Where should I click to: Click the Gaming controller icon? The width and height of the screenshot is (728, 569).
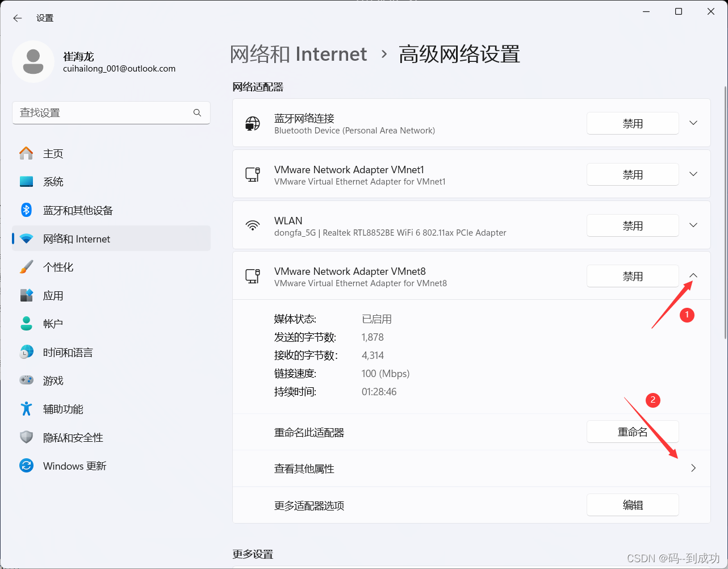(26, 380)
